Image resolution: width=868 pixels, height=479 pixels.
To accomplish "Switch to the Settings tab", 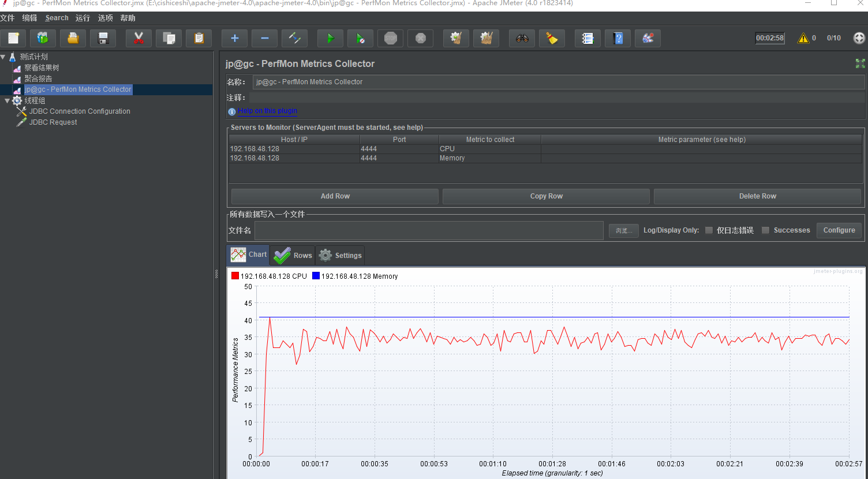I will pos(341,255).
